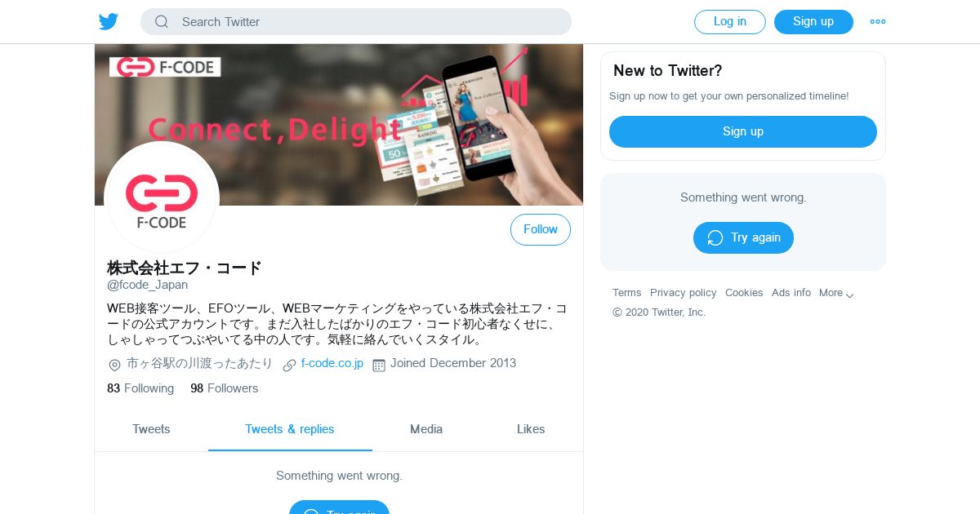Click the location pin icon
Image resolution: width=980 pixels, height=514 pixels.
tap(114, 365)
